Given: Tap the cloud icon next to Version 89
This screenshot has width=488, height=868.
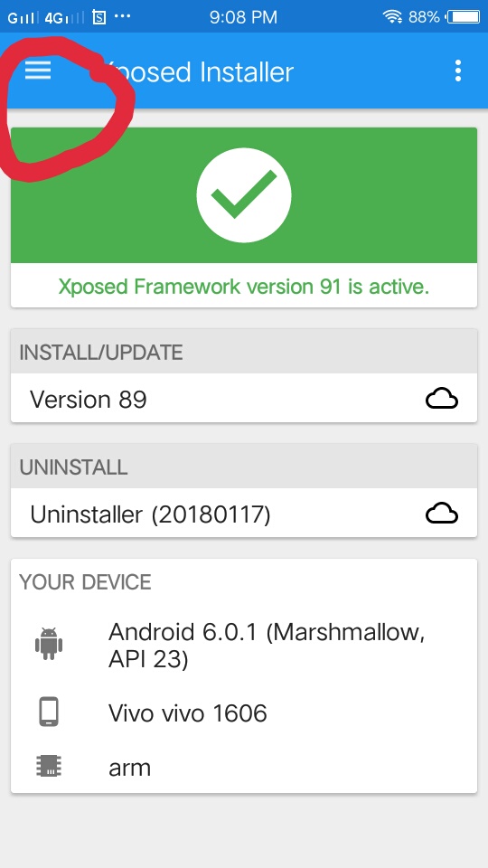Looking at the screenshot, I should 442,399.
